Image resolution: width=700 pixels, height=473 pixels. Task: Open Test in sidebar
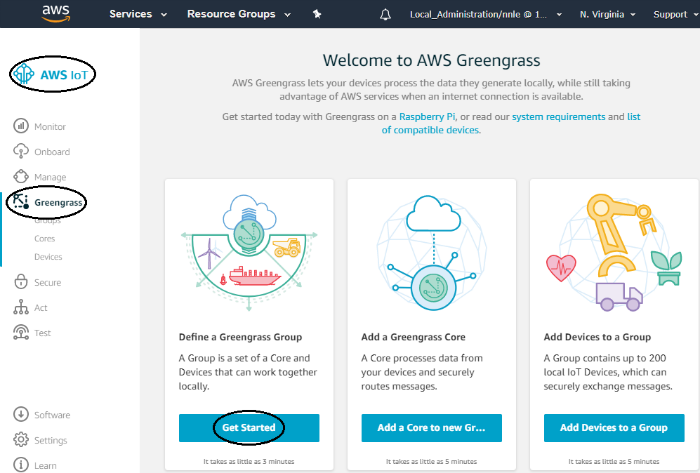coord(42,333)
